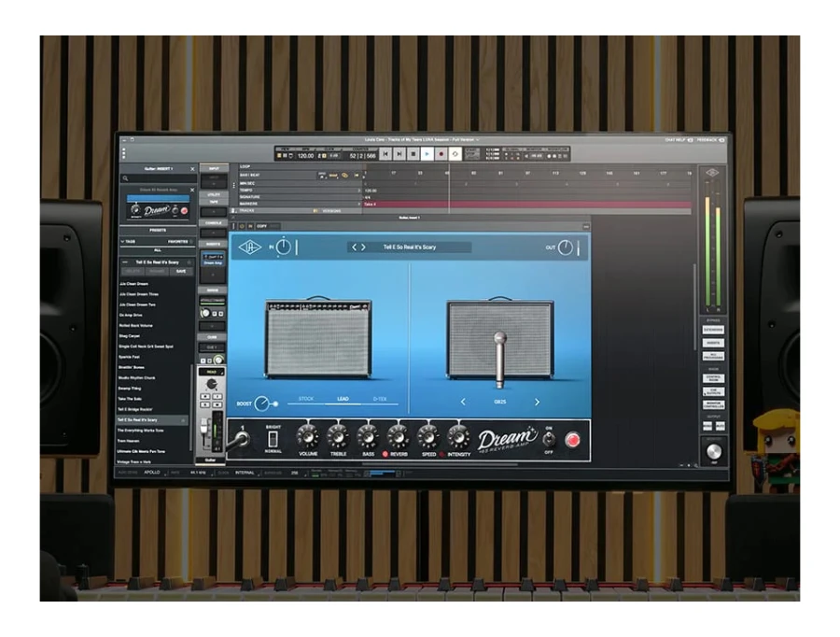Select the Stock amp mod
840x637 pixels.
[306, 399]
